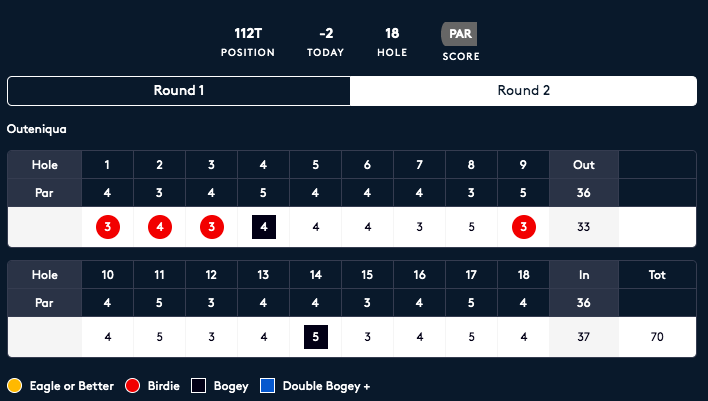Click the grey PAR score badge
The height and width of the screenshot is (401, 708).
459,34
